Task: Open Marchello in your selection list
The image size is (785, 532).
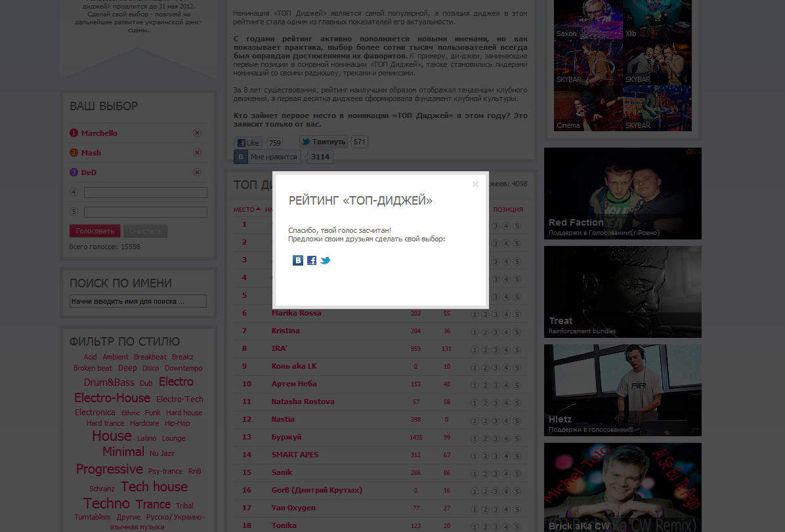Action: (99, 133)
